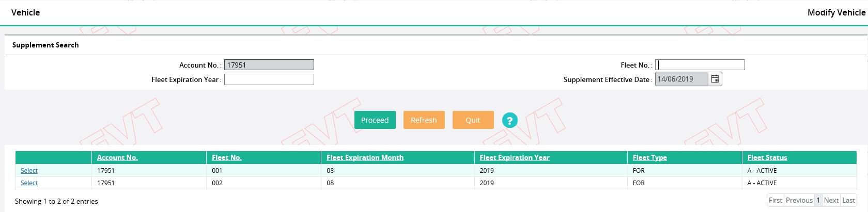Sort by Fleet Status column header
This screenshot has height=212, width=868.
coord(767,158)
